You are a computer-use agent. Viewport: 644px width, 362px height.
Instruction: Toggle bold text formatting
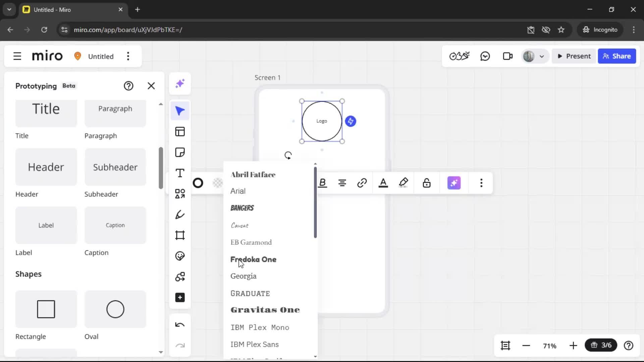coord(323,183)
